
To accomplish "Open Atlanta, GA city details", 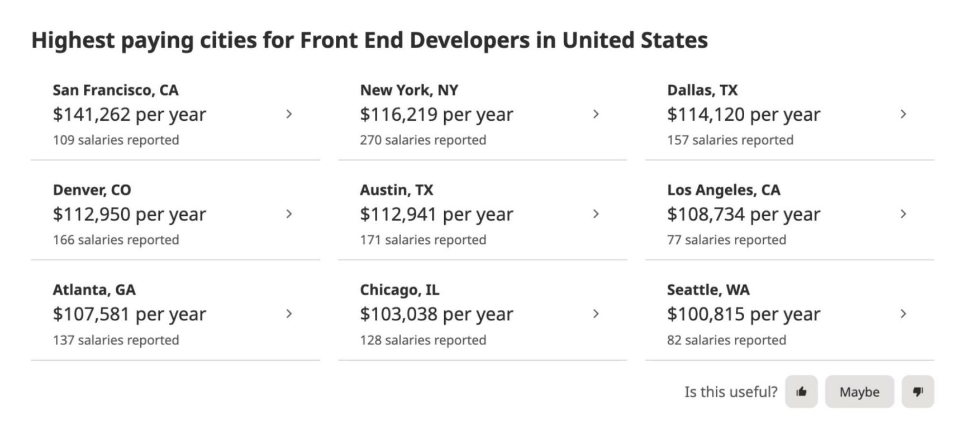I will (x=290, y=314).
